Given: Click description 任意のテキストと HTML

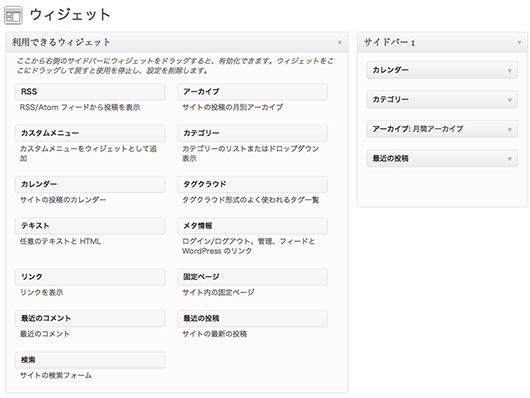Looking at the screenshot, I should click(61, 241).
